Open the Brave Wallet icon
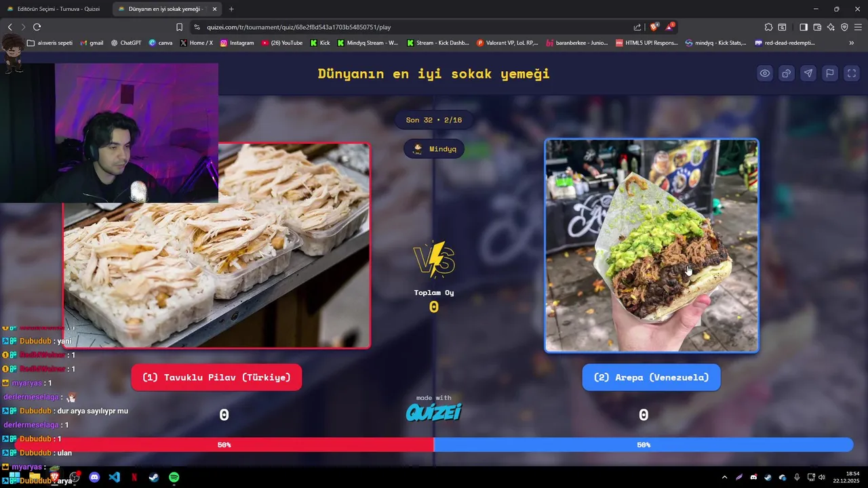This screenshot has width=868, height=488. 817,27
